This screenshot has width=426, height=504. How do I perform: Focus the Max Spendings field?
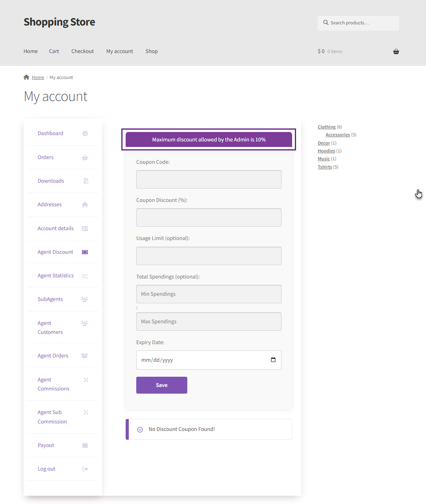click(x=209, y=321)
